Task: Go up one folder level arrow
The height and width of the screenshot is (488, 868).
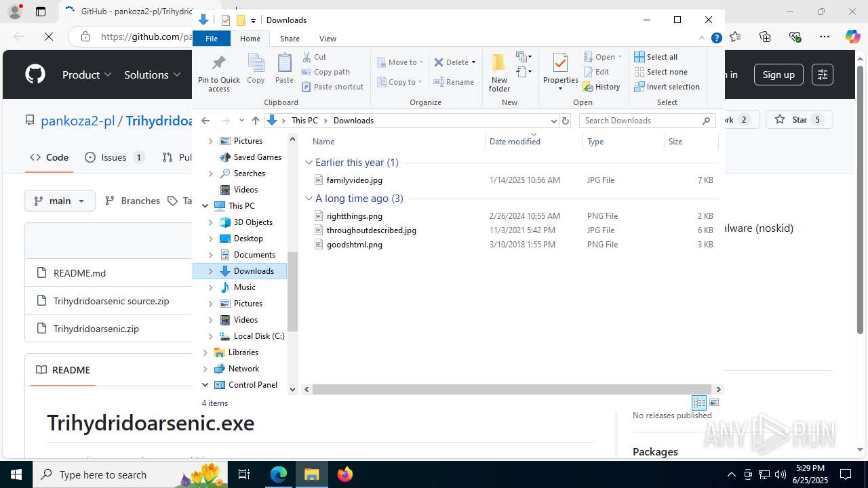Action: pyautogui.click(x=255, y=121)
